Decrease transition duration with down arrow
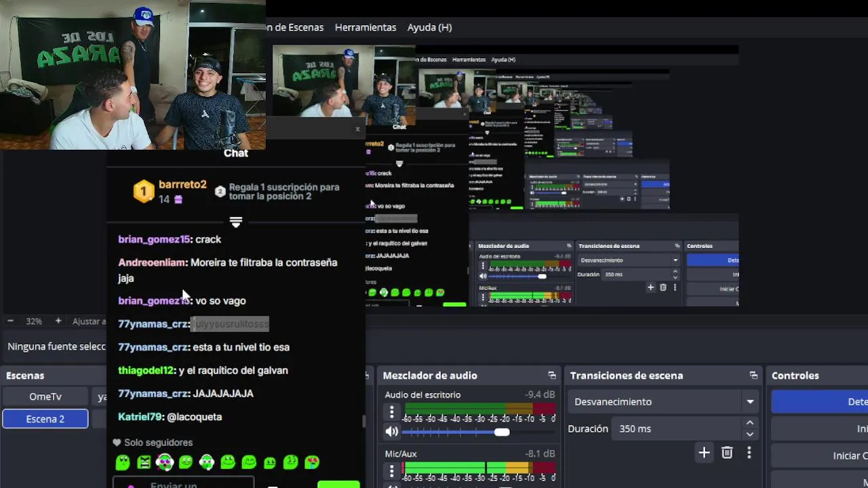The width and height of the screenshot is (868, 488). click(750, 434)
